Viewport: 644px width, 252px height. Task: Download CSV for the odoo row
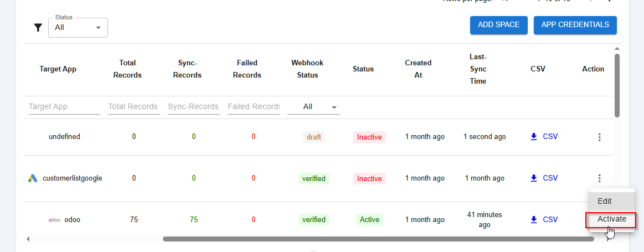(543, 219)
